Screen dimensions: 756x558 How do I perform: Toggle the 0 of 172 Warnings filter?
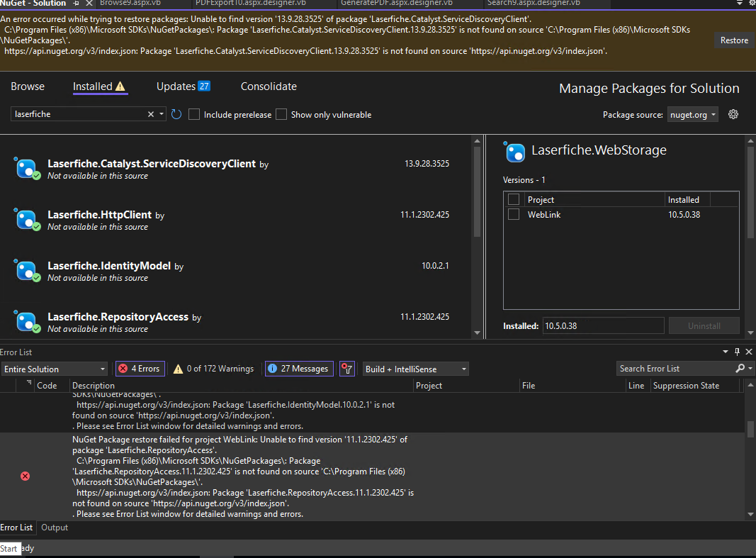[213, 369]
